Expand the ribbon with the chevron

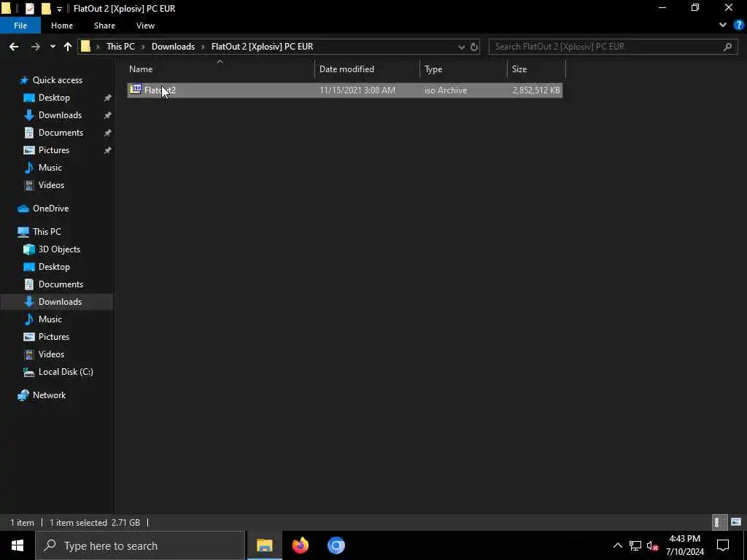point(723,26)
